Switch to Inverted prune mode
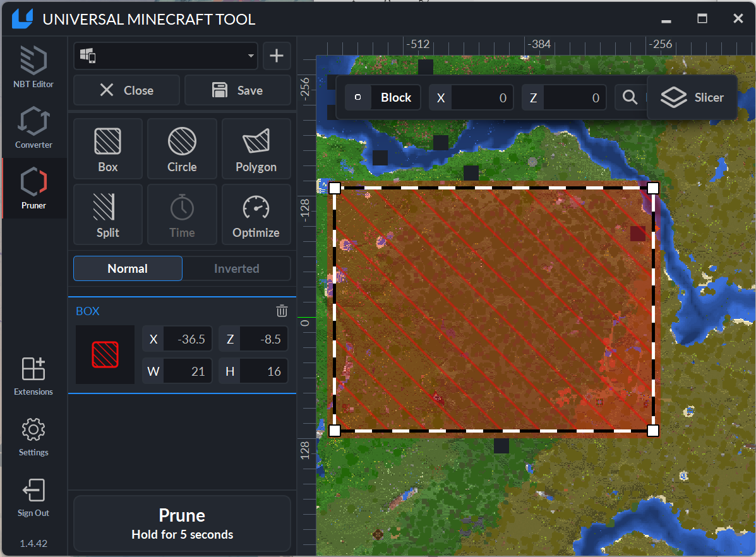756x557 pixels. pos(237,268)
